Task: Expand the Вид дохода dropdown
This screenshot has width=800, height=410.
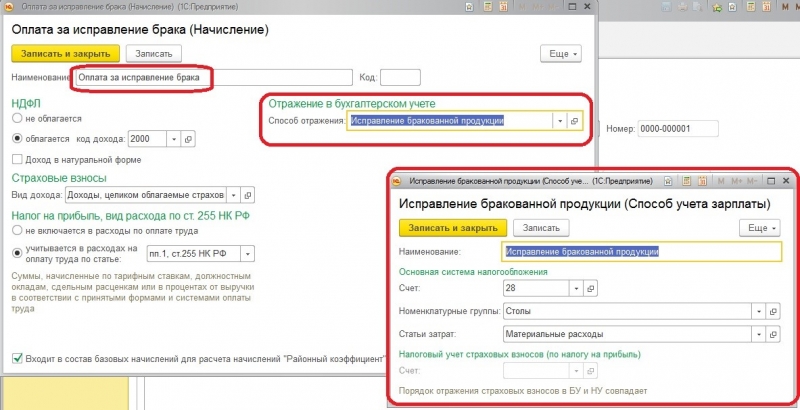Action: [x=232, y=195]
